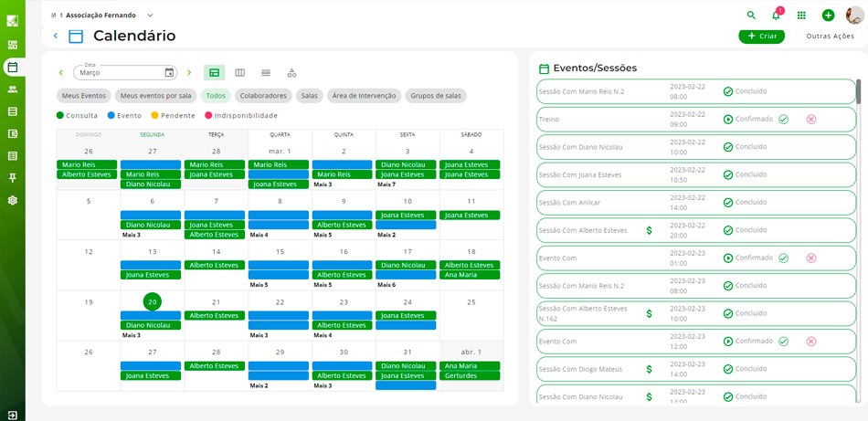Open 'Sessão Com Joana Esteves' list row
This screenshot has height=421, width=868.
click(x=696, y=174)
